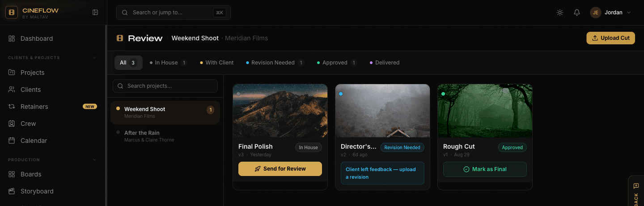644x206 pixels.
Task: Click the Approved badge on Rough Cut
Action: coord(512,147)
